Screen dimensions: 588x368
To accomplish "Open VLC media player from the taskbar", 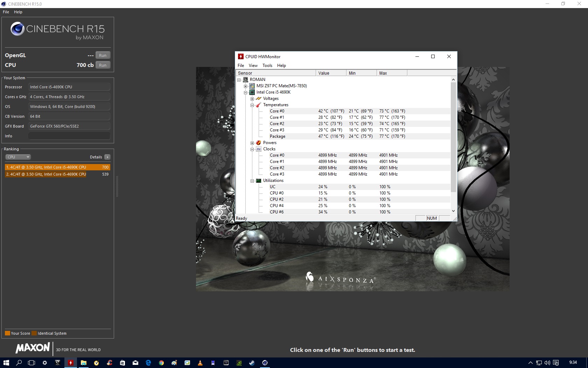I will pos(200,363).
